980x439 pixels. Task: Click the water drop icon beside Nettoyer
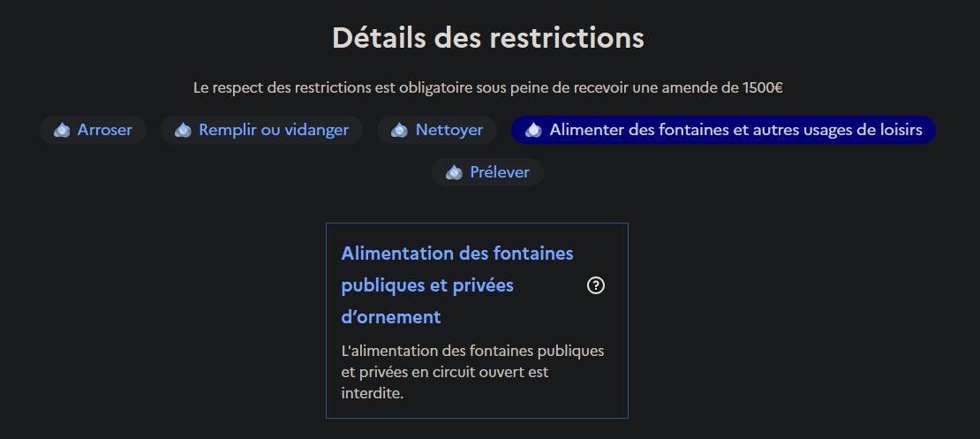click(x=399, y=130)
